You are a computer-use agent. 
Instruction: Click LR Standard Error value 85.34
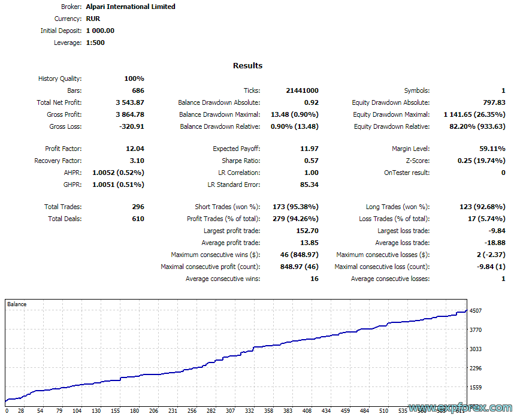pos(309,185)
